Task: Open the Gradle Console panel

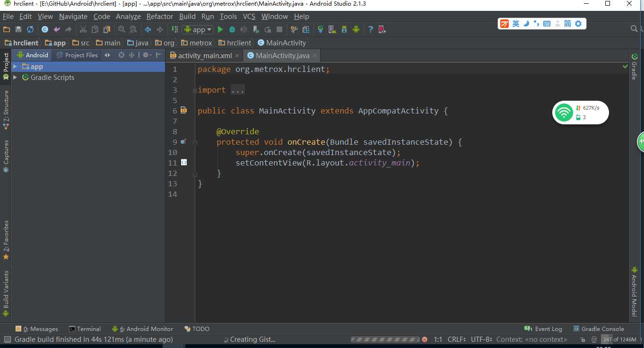Action: click(x=599, y=329)
